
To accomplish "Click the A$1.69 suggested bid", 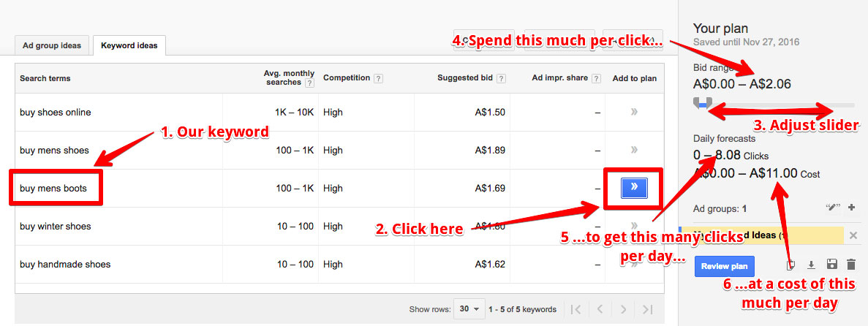I will point(490,188).
